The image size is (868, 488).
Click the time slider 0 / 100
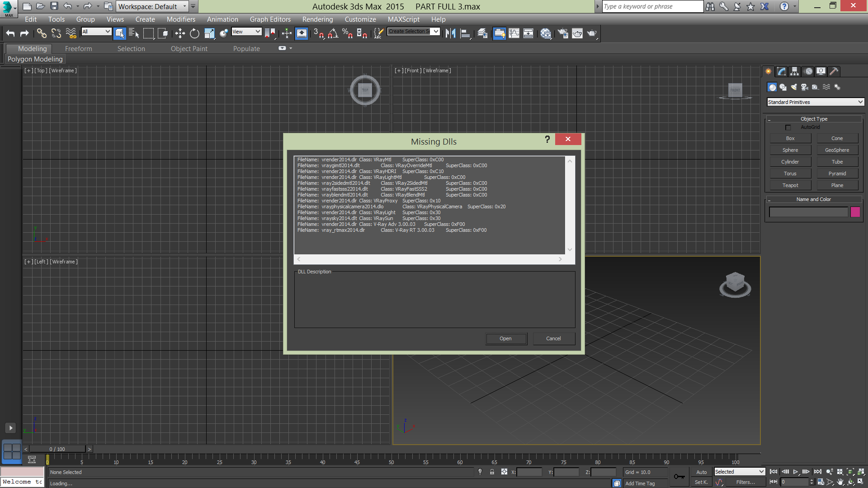[57, 449]
